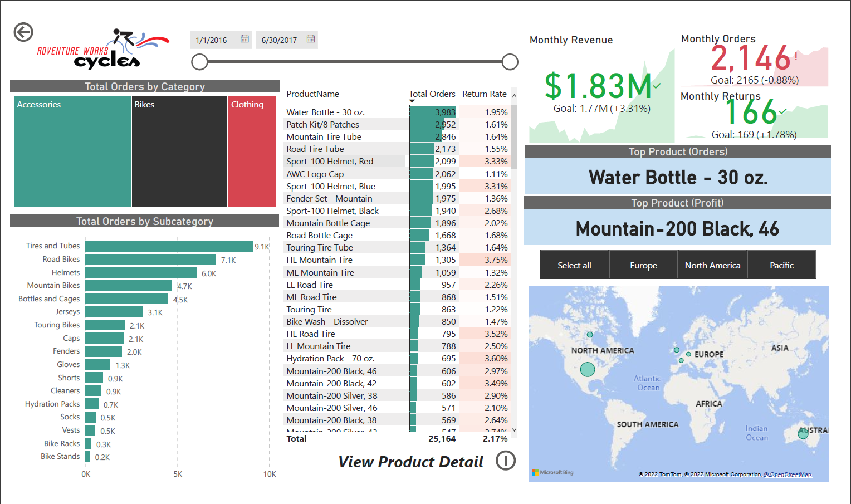The height and width of the screenshot is (504, 851).
Task: Click the View Product Detail link
Action: 410,462
